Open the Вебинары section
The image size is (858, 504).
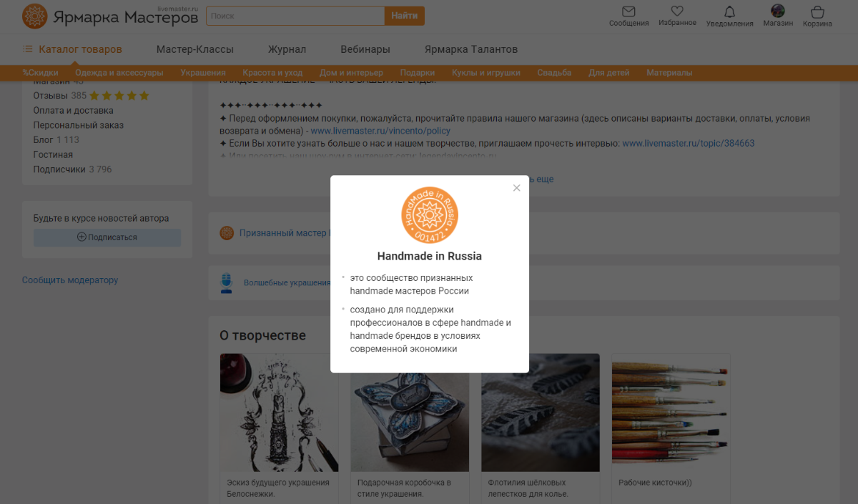[x=365, y=49]
